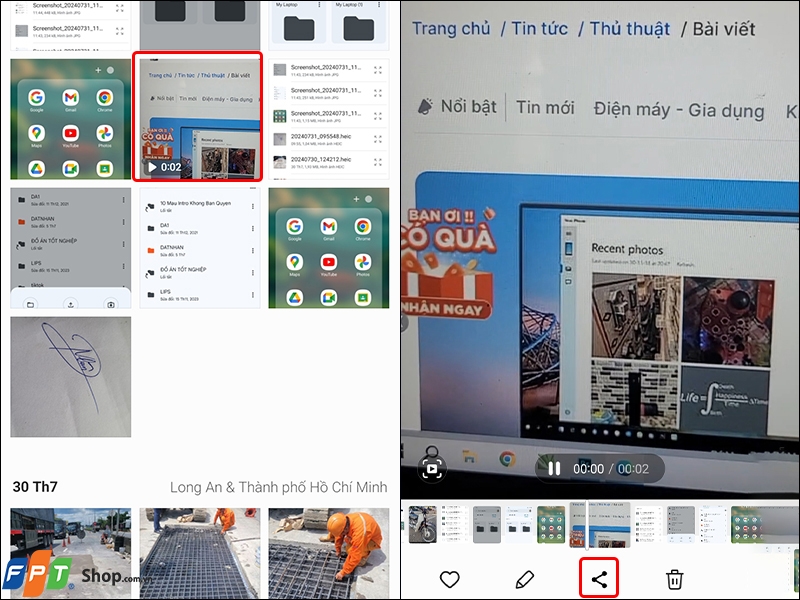Viewport: 800px width, 600px height.
Task: Tap the heart favorite icon
Action: (449, 579)
